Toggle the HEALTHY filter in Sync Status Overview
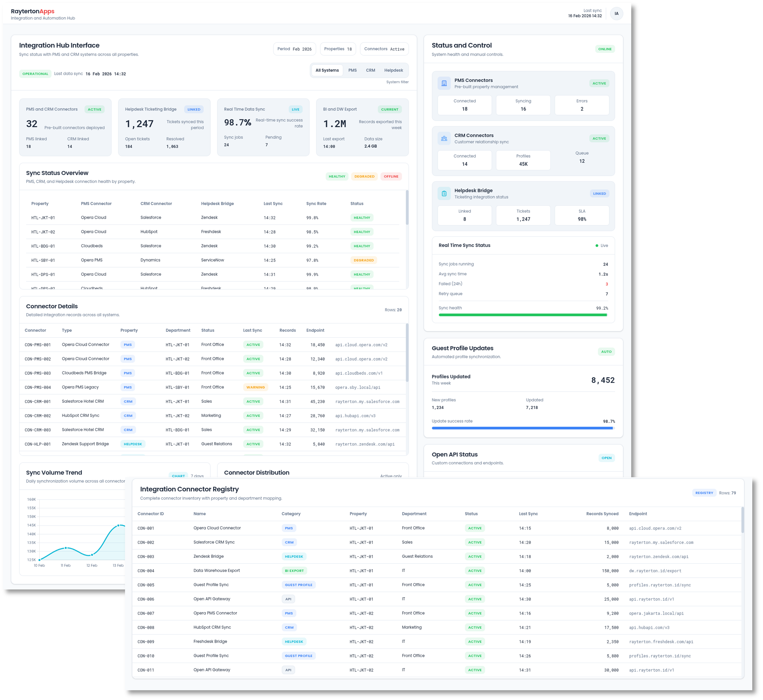The image size is (763, 700). pyautogui.click(x=336, y=176)
